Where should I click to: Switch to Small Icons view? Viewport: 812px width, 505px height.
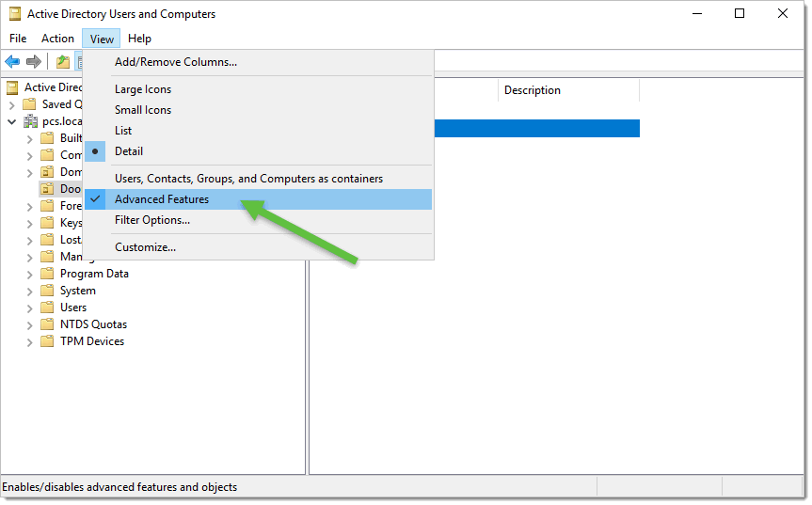(258, 110)
